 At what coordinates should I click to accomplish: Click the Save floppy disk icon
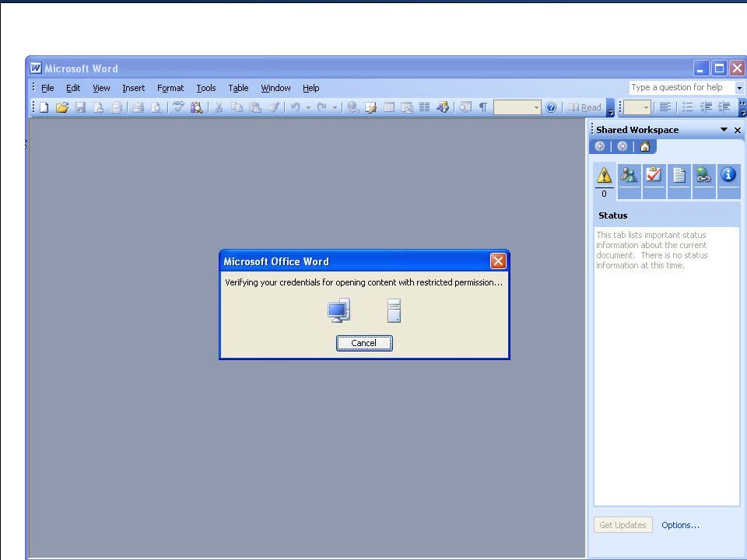click(80, 107)
